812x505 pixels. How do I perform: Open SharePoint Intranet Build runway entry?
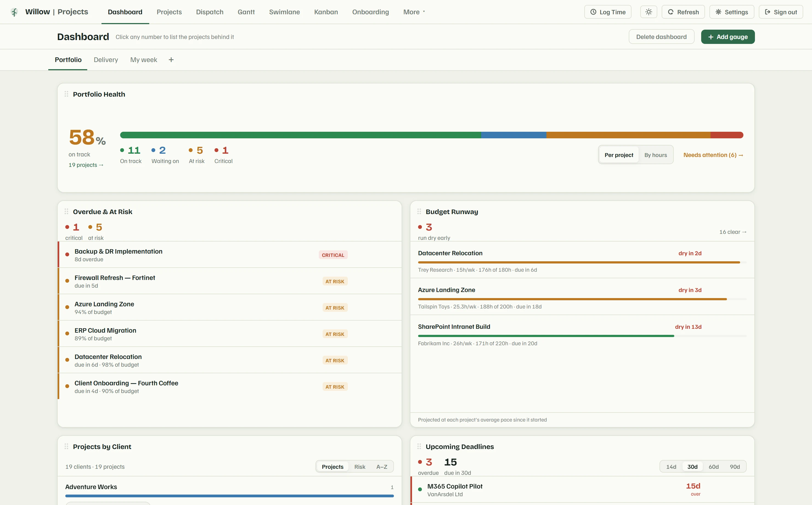(582, 334)
